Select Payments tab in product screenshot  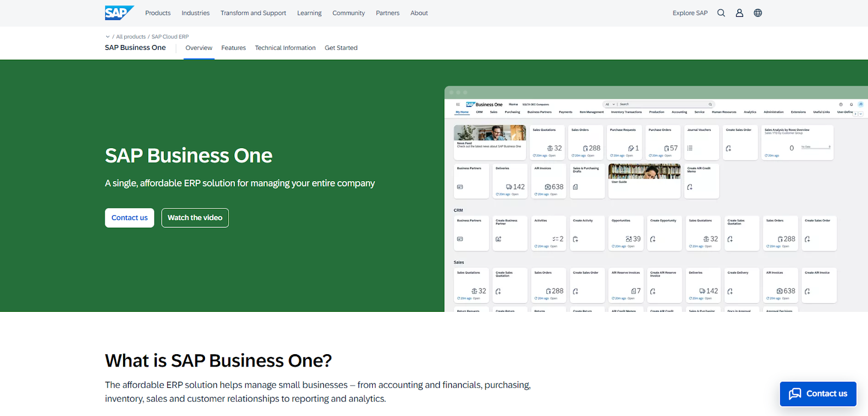tap(566, 112)
